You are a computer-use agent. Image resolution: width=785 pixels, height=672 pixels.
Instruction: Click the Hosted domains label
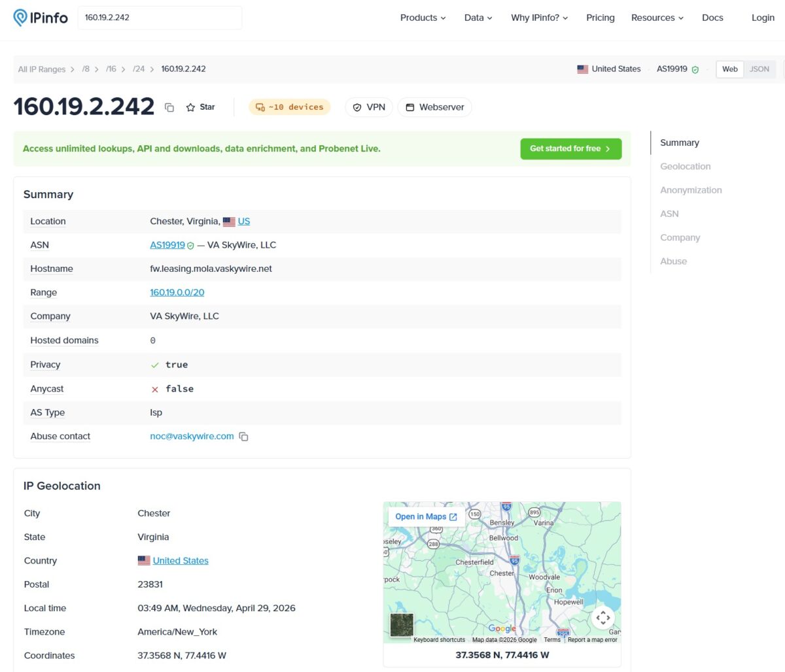[x=64, y=341]
